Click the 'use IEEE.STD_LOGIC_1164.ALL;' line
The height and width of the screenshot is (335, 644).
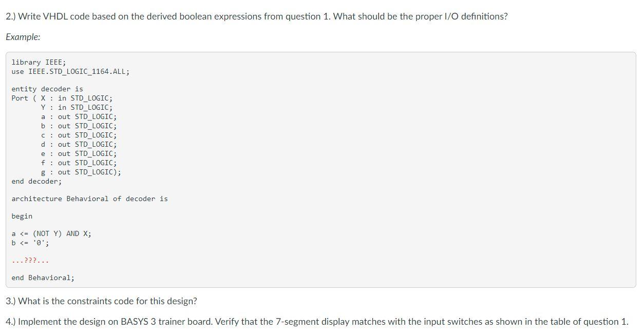coord(70,71)
